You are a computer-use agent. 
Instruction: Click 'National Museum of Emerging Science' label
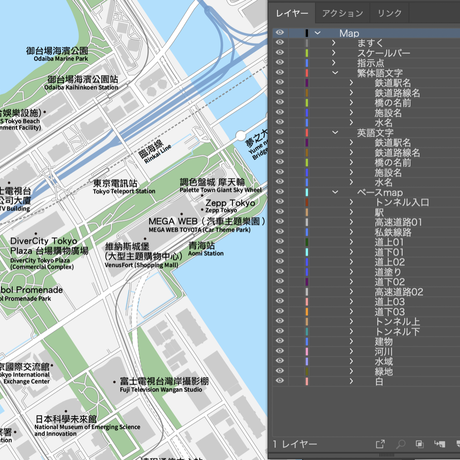(87, 427)
